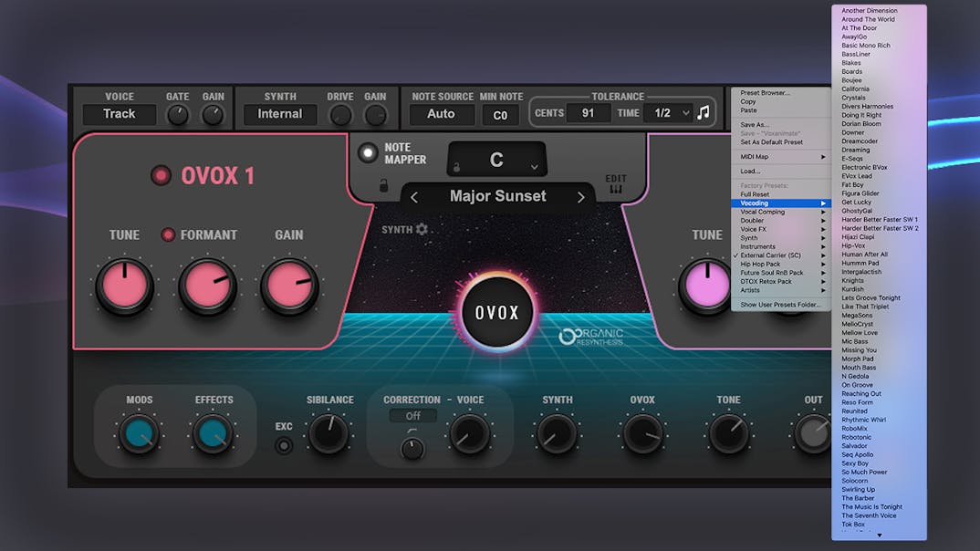
Task: Toggle the Note Mapper LED
Action: coord(370,153)
